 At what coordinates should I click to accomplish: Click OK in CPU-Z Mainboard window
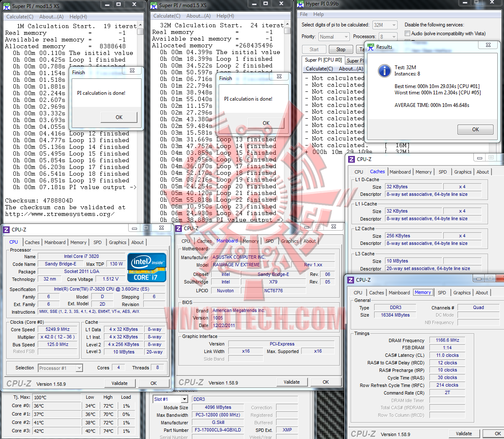coord(326,382)
